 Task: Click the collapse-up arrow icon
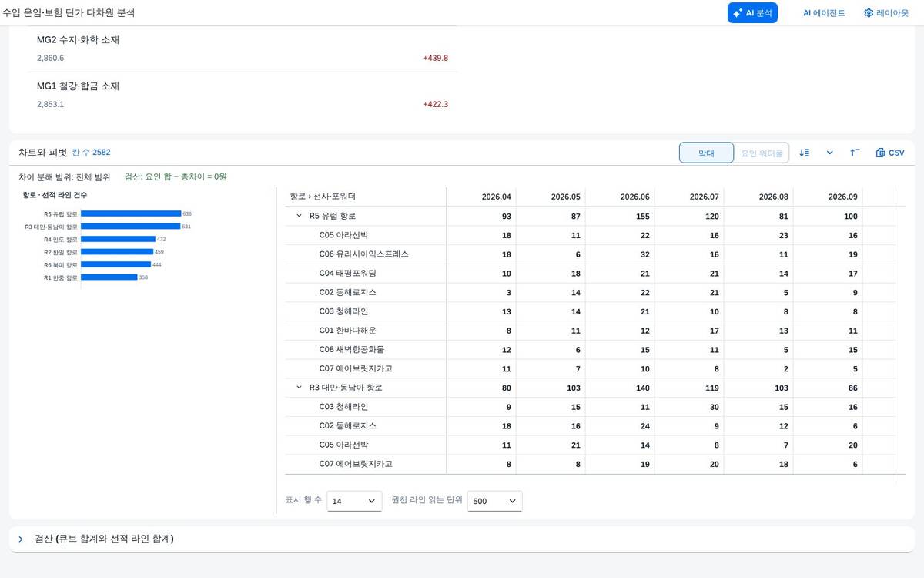click(855, 153)
